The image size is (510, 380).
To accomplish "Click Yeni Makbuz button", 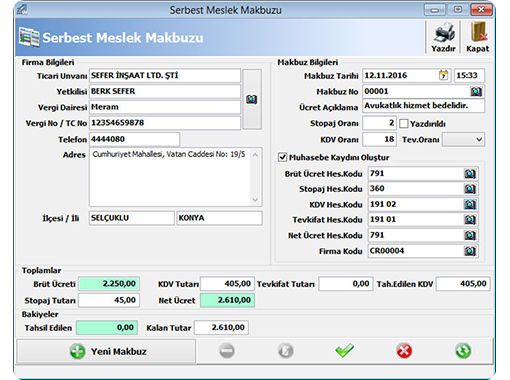I will pyautogui.click(x=106, y=351).
